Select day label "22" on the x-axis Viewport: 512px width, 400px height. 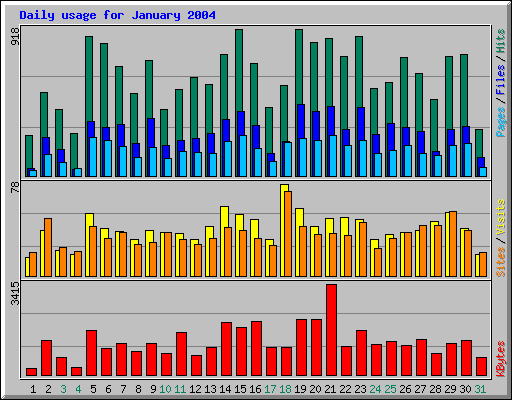point(345,389)
